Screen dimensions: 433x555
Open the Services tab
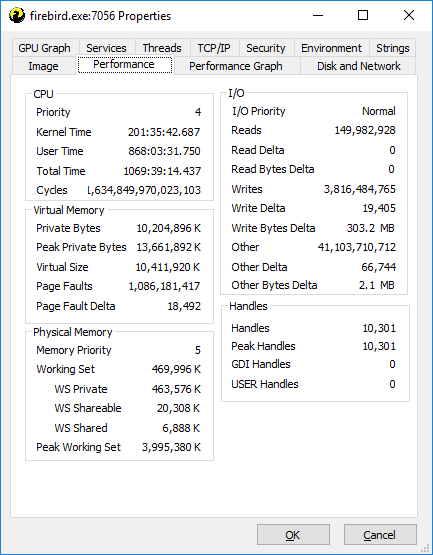106,48
